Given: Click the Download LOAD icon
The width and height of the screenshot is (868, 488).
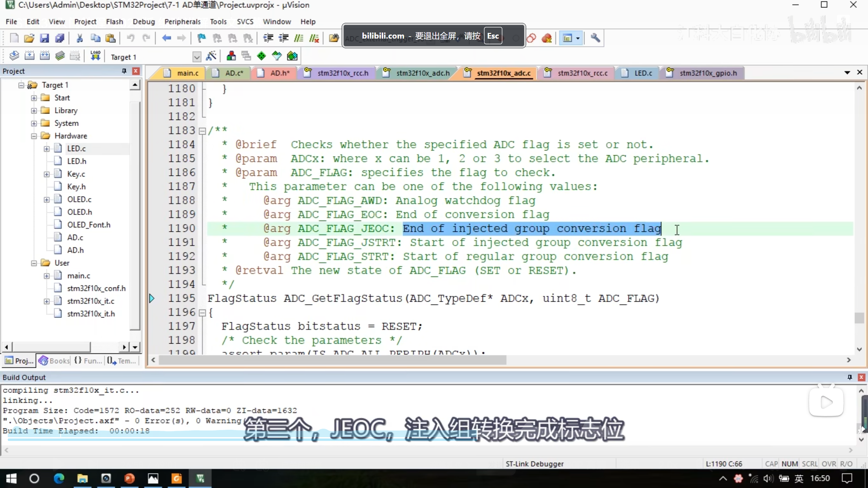Looking at the screenshot, I should pyautogui.click(x=95, y=56).
